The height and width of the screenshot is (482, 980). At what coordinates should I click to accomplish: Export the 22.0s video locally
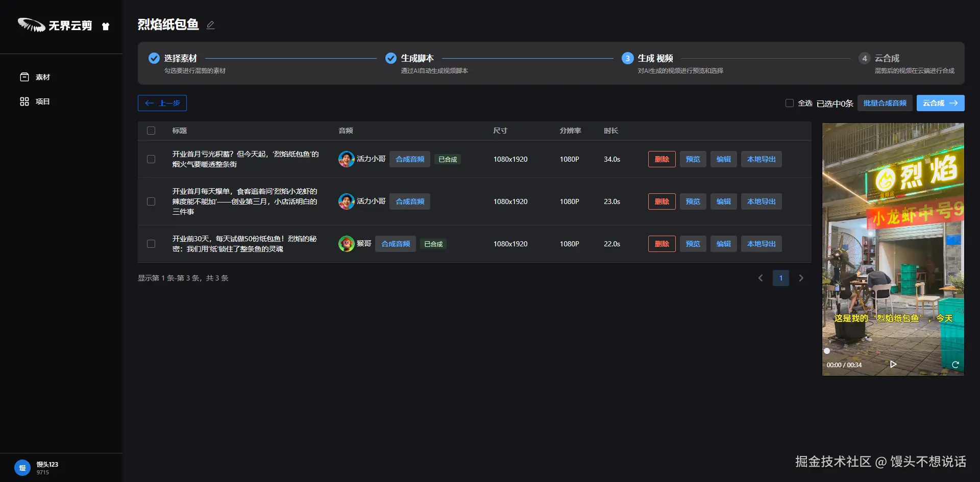(762, 244)
